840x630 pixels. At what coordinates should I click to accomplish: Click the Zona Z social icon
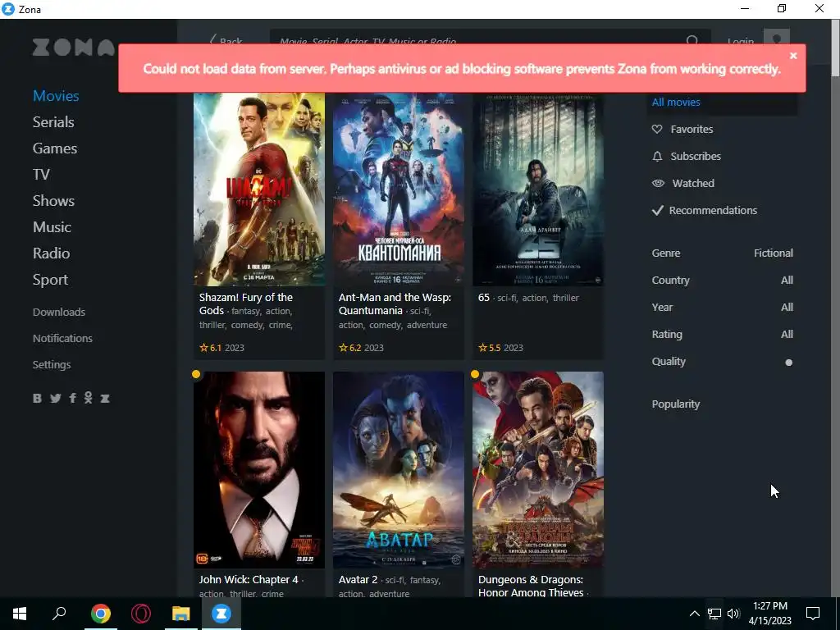(x=105, y=398)
